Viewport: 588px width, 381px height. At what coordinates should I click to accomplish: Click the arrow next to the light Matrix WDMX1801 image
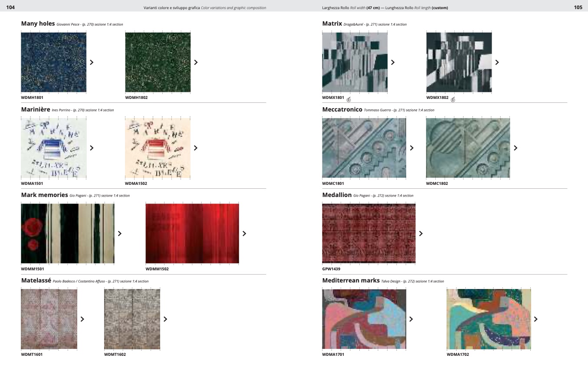[x=393, y=62]
